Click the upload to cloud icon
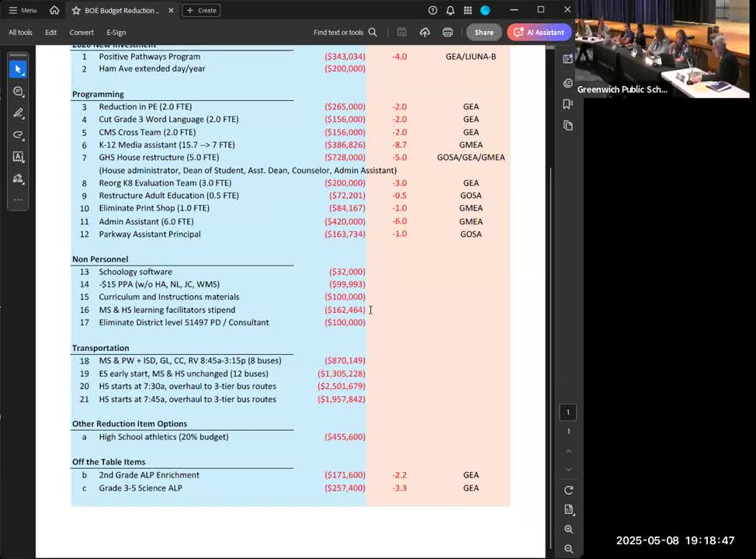 click(425, 33)
